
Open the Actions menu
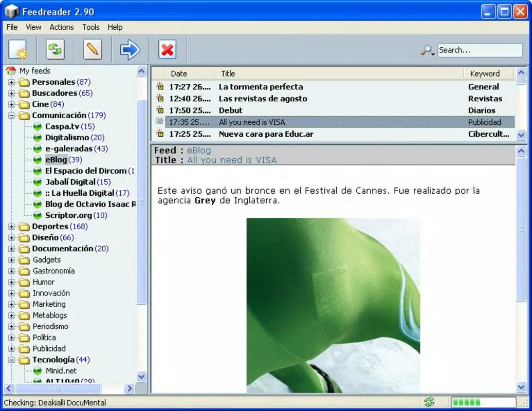[x=61, y=27]
